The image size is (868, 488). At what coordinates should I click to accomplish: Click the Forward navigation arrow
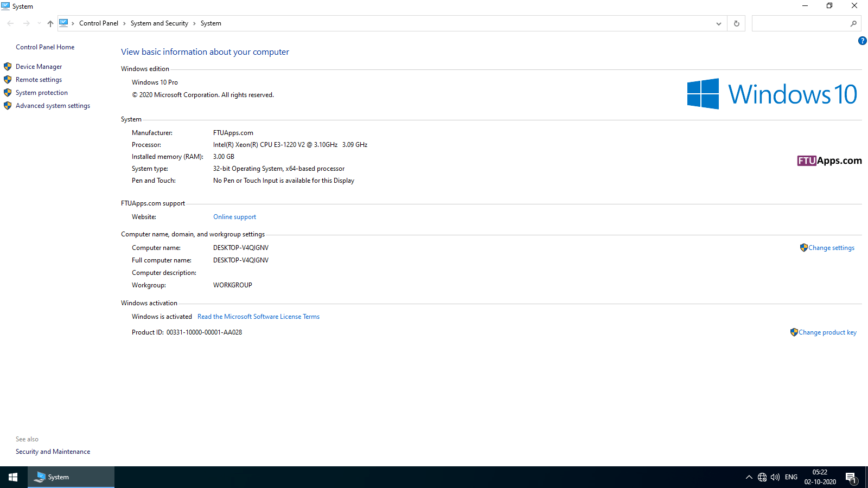pyautogui.click(x=26, y=23)
